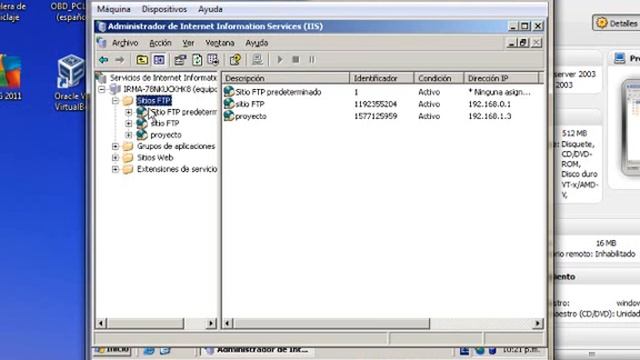Select 'Sitio FTP predeterminado' in the tree

[183, 112]
